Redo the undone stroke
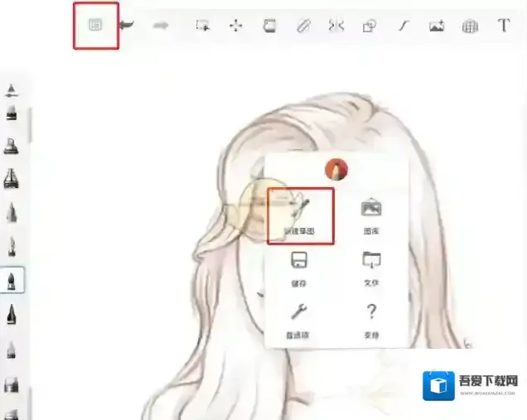 click(161, 25)
